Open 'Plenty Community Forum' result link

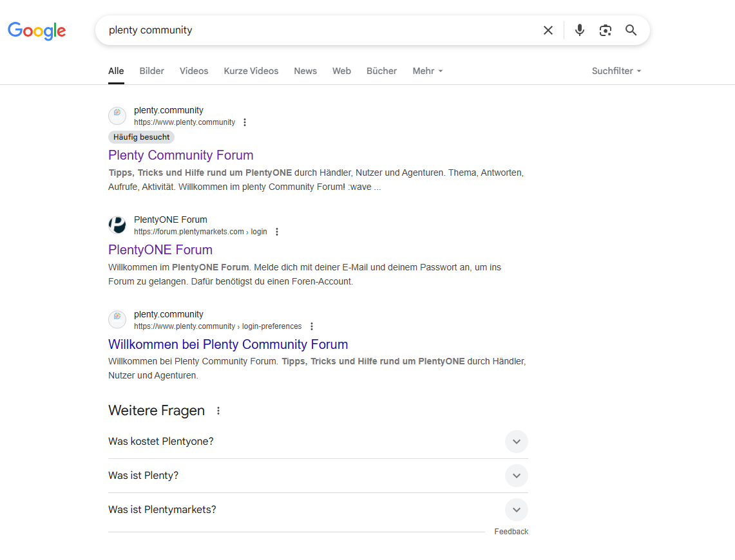pyautogui.click(x=181, y=155)
